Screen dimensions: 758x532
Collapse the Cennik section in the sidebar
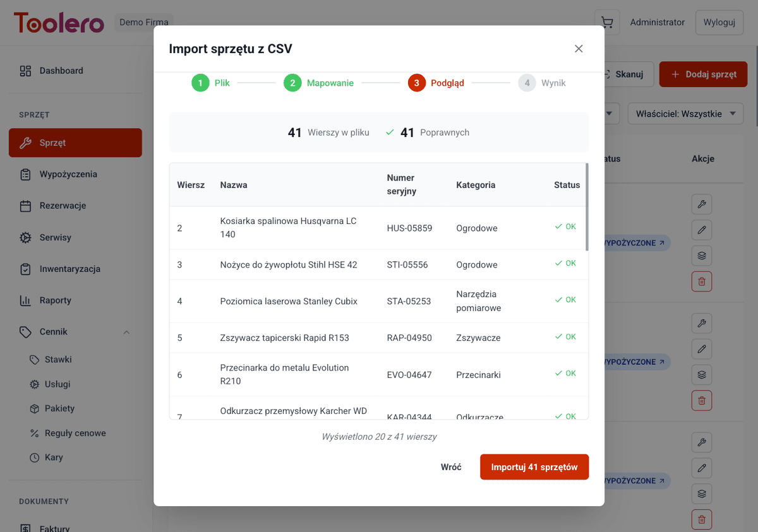[126, 331]
